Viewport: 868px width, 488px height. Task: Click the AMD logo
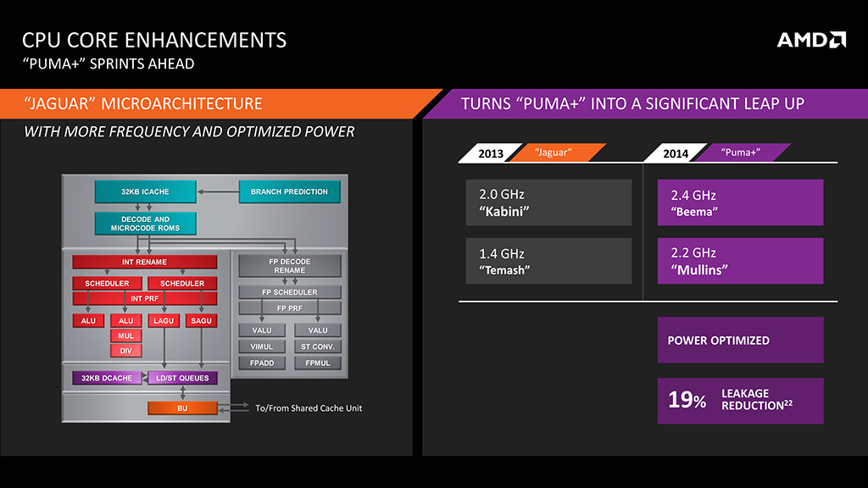coord(811,40)
